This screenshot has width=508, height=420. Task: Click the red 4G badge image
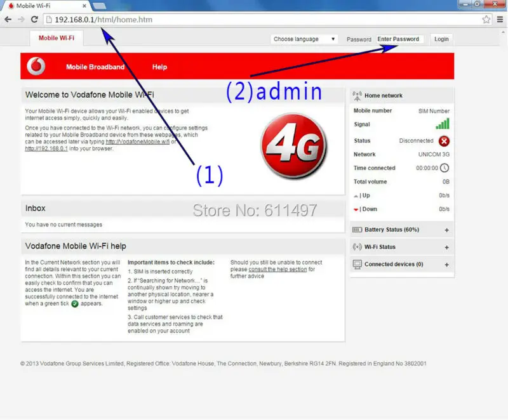click(x=294, y=146)
